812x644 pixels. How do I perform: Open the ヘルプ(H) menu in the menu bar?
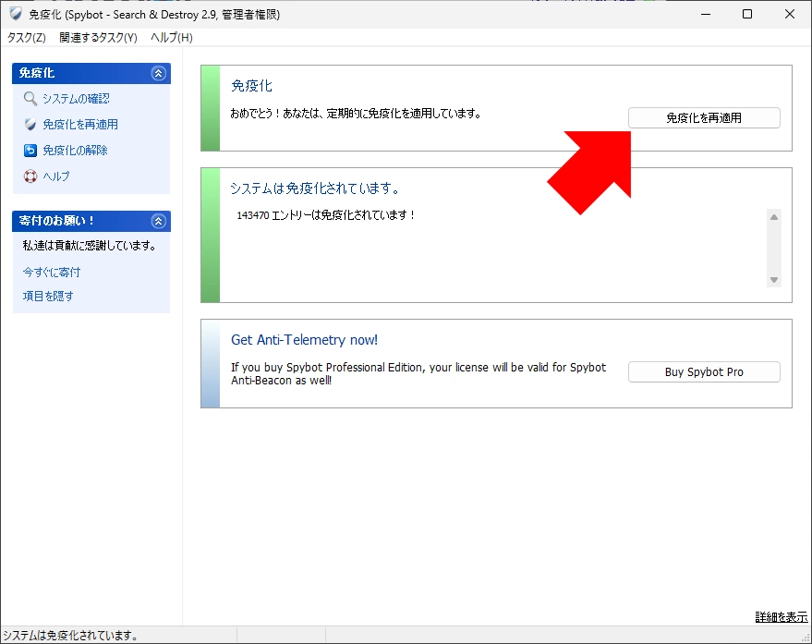pos(172,37)
